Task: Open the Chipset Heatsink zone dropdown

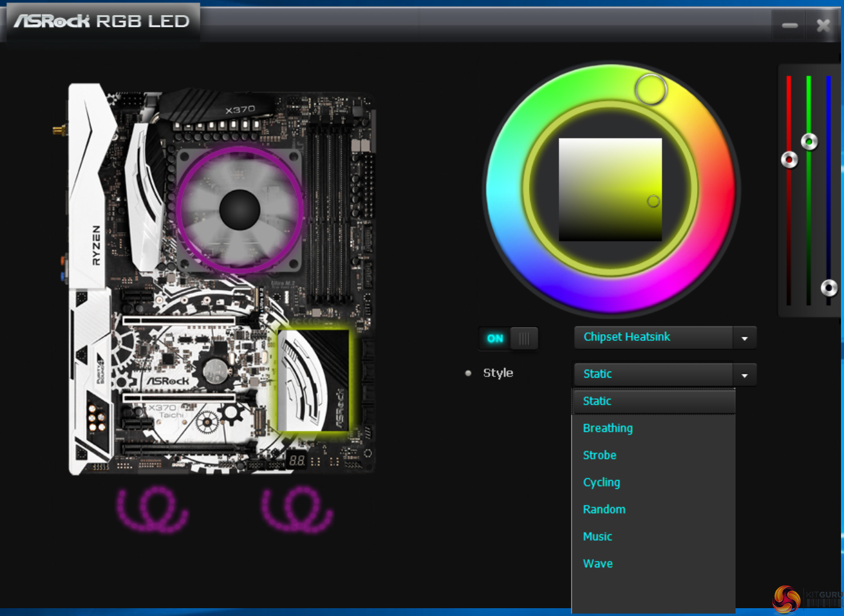Action: coord(665,337)
